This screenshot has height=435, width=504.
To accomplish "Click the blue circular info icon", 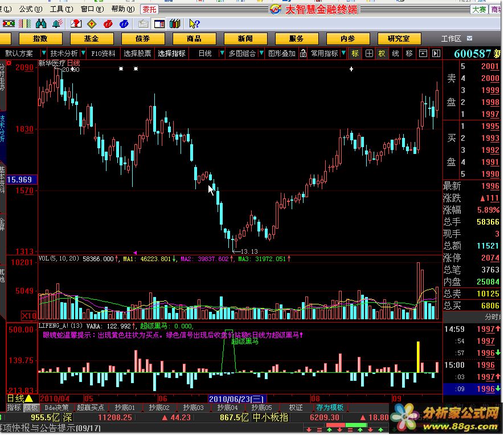I will (124, 23).
